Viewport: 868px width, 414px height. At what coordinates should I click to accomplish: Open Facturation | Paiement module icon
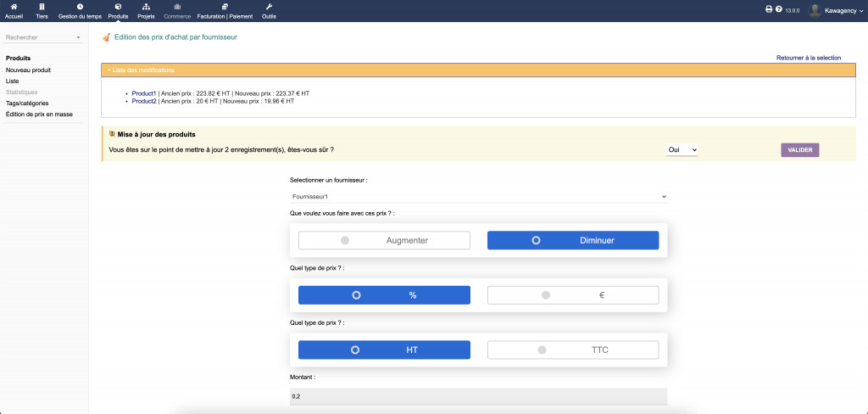click(225, 7)
